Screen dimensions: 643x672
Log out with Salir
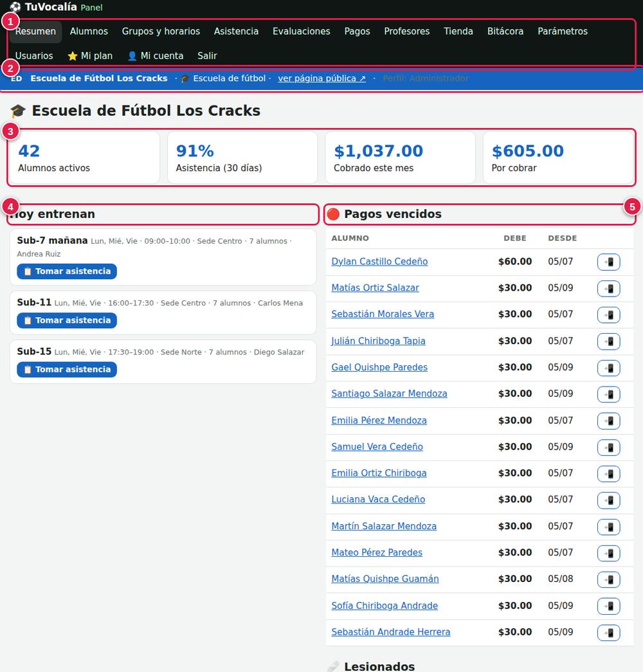click(x=207, y=56)
